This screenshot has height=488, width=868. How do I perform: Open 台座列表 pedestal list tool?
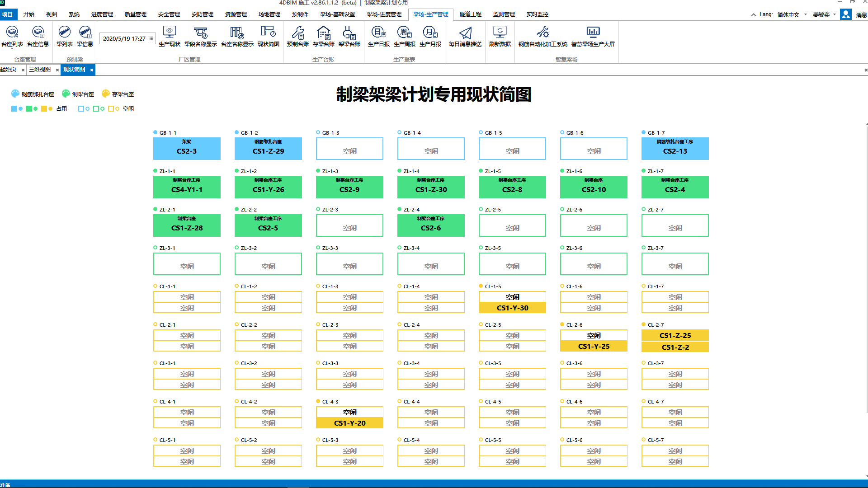tap(12, 36)
